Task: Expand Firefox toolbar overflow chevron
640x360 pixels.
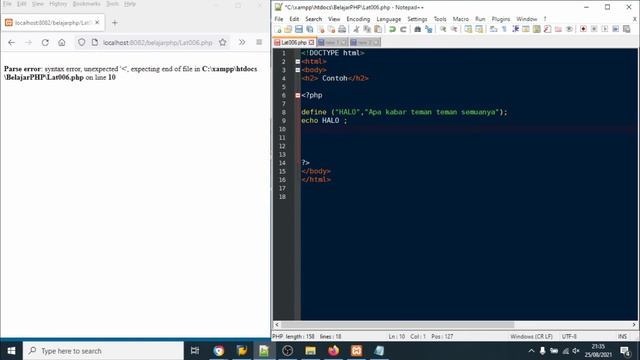Action: (242, 42)
